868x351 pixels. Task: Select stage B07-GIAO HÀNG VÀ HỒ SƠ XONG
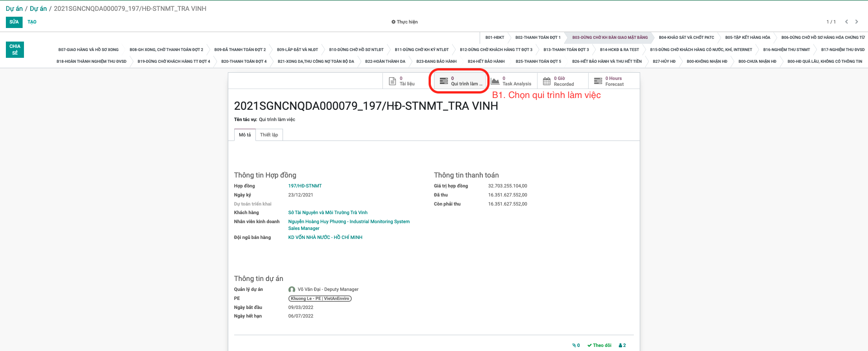pyautogui.click(x=88, y=50)
